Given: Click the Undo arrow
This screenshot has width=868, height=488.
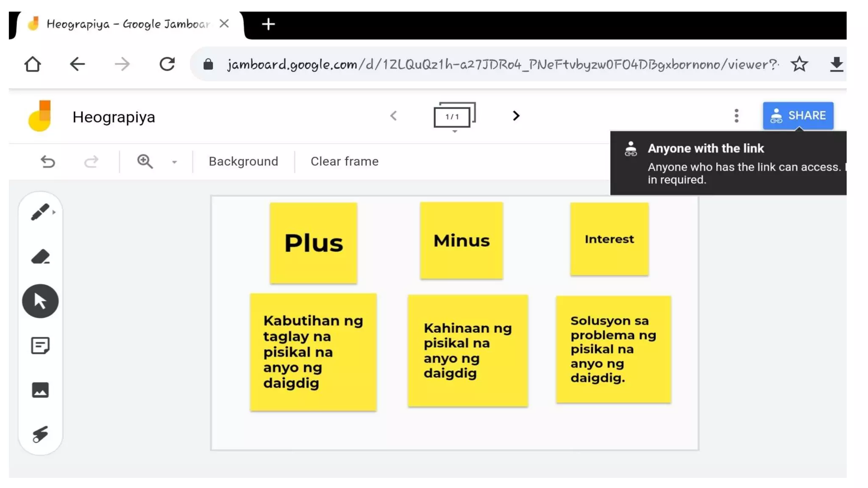Looking at the screenshot, I should [48, 161].
